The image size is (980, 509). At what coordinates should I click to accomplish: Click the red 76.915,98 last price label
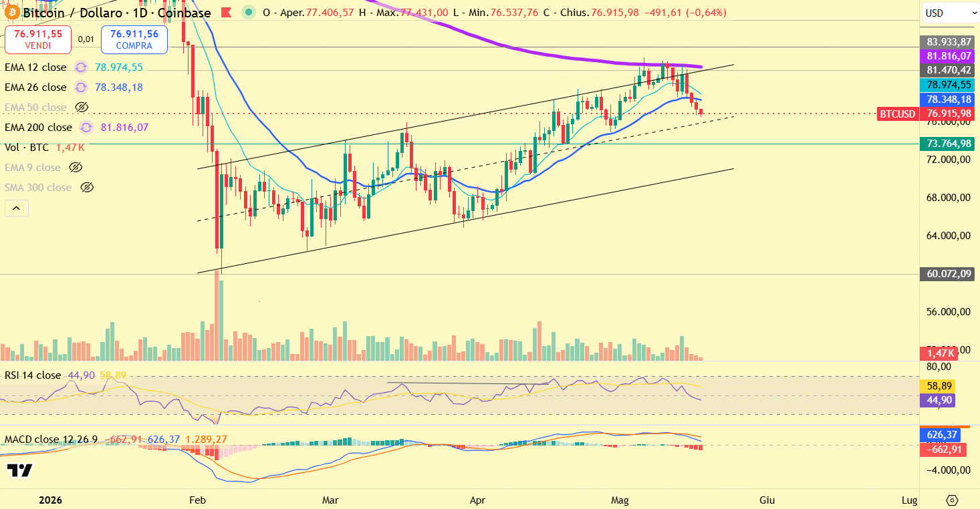point(949,114)
